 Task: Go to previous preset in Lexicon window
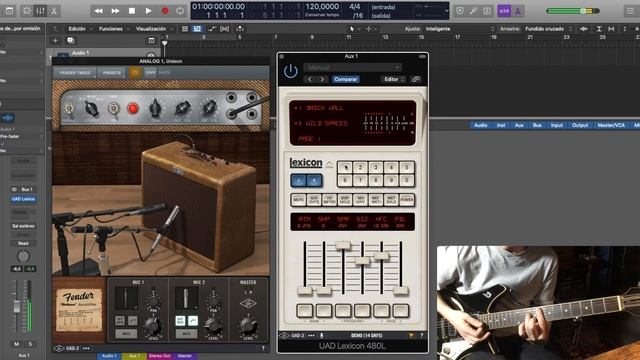(310, 79)
